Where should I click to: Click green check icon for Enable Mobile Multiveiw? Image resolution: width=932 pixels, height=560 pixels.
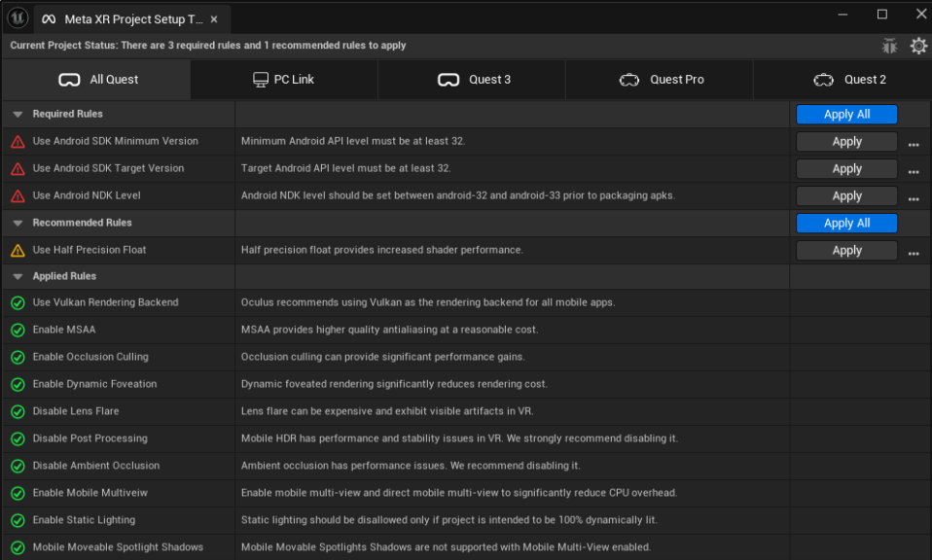[x=18, y=494]
